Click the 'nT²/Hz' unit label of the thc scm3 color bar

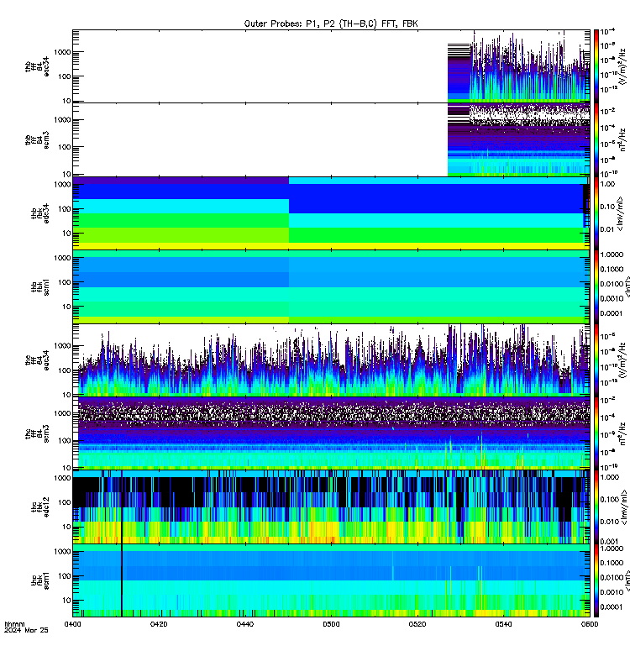(x=623, y=433)
